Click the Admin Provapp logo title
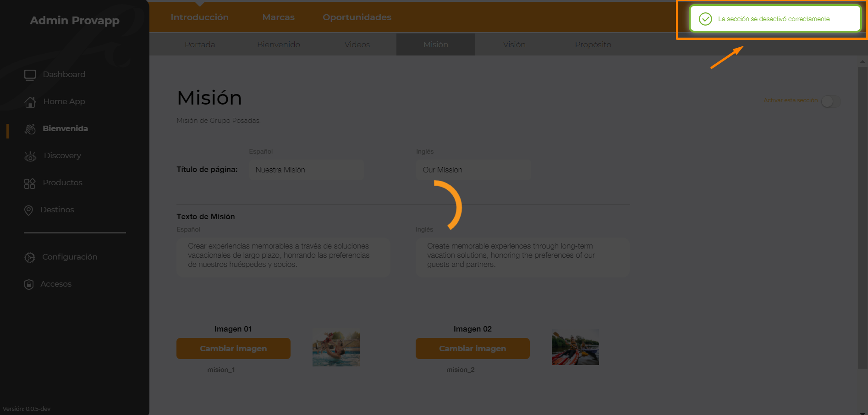 (75, 20)
